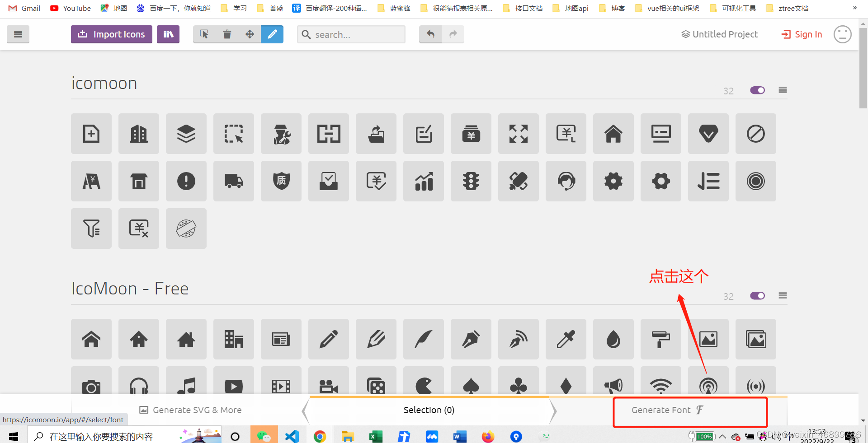Image resolution: width=868 pixels, height=443 pixels.
Task: Select the pencil icon in IcoMoon Free
Action: click(329, 339)
